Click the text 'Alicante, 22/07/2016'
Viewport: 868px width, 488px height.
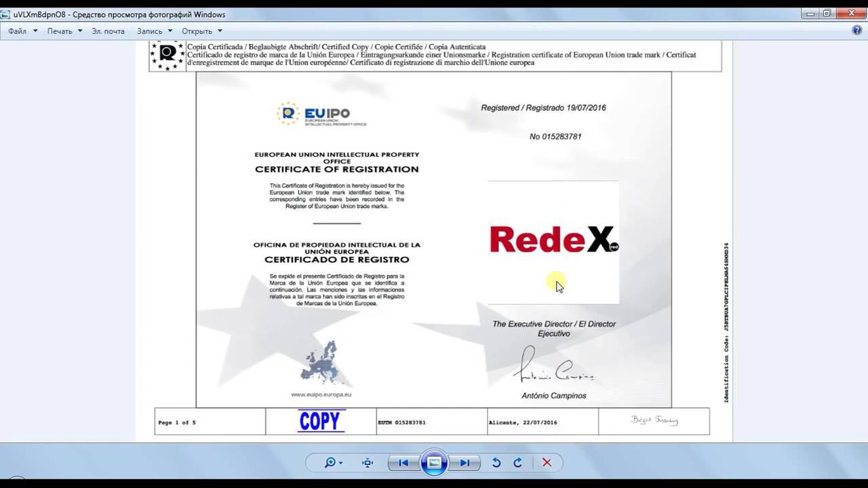[523, 422]
